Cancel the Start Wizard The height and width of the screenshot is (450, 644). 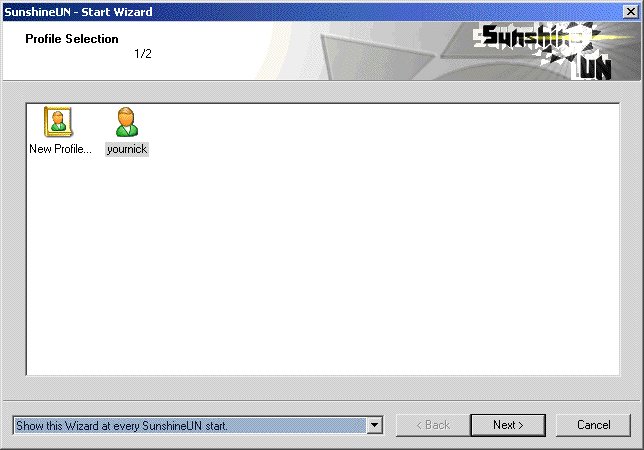tap(593, 425)
